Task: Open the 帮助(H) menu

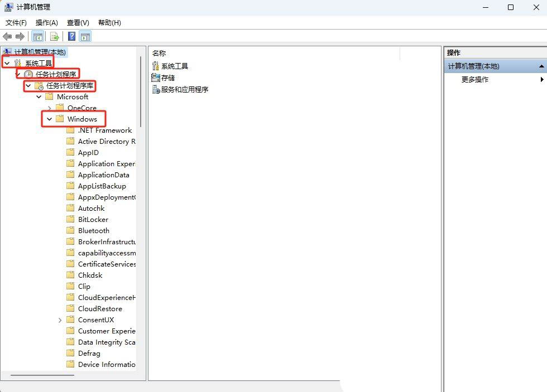Action: coord(109,22)
